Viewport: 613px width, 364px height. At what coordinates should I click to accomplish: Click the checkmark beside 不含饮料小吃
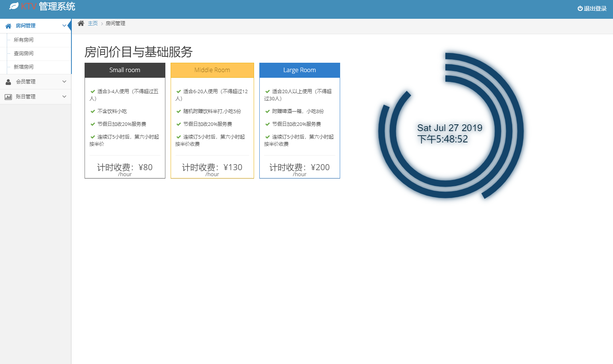point(92,111)
